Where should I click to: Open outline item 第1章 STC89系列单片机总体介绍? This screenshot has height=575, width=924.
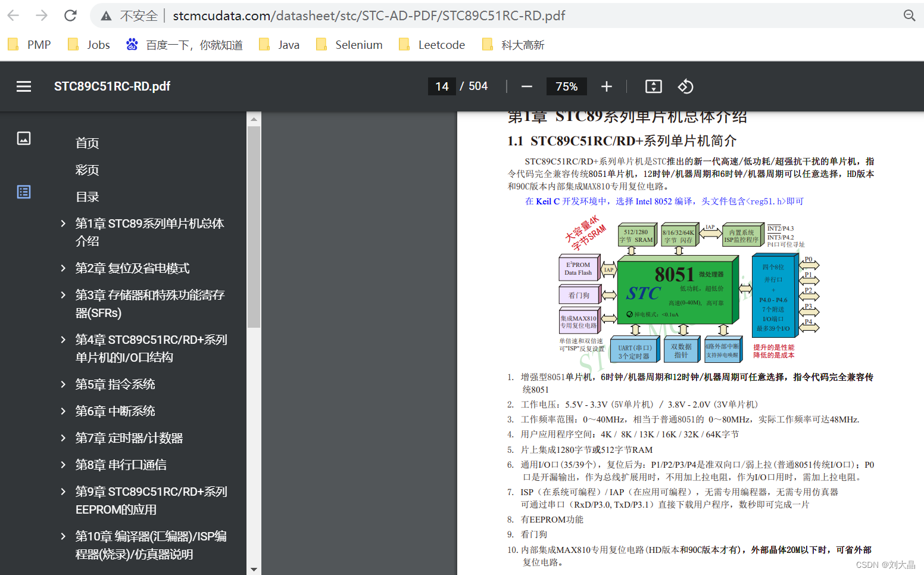click(x=149, y=232)
